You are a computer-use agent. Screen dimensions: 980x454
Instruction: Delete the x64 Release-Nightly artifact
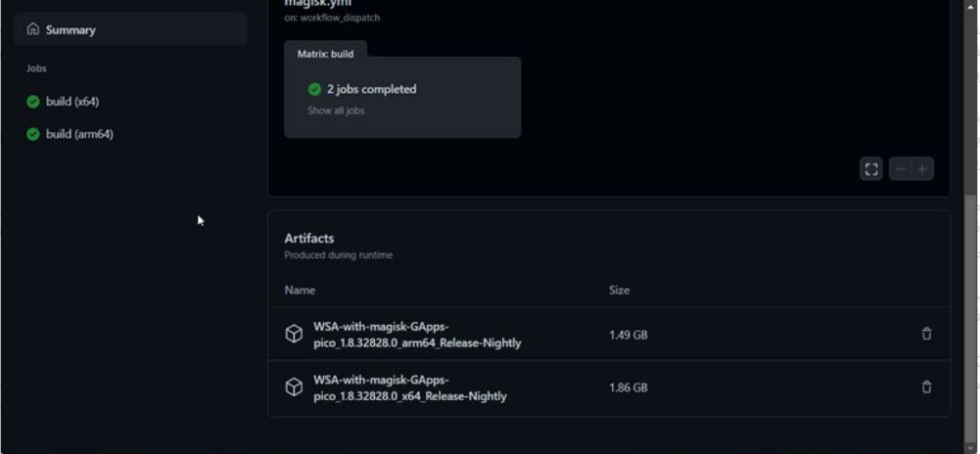click(x=926, y=386)
